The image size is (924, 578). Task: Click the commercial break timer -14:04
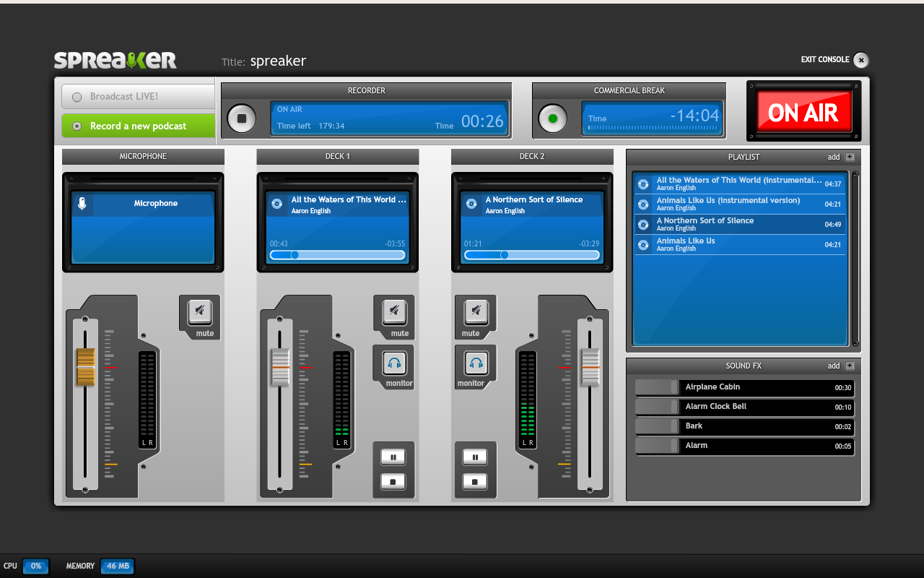tap(695, 116)
